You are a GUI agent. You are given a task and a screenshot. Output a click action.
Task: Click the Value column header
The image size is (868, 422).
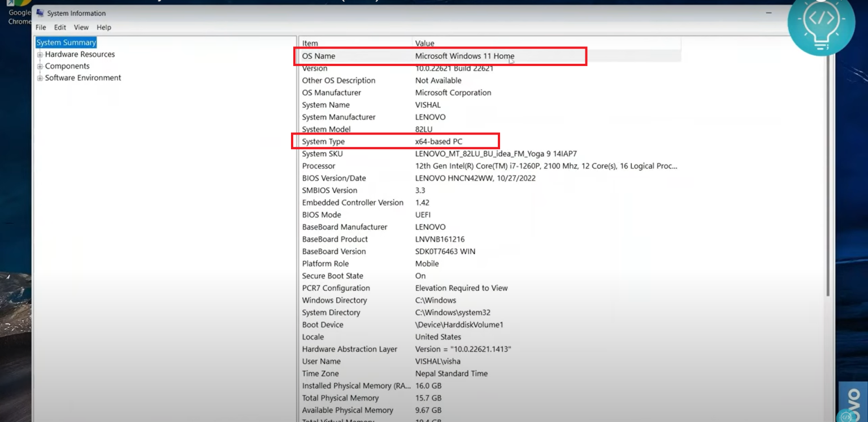(x=424, y=43)
